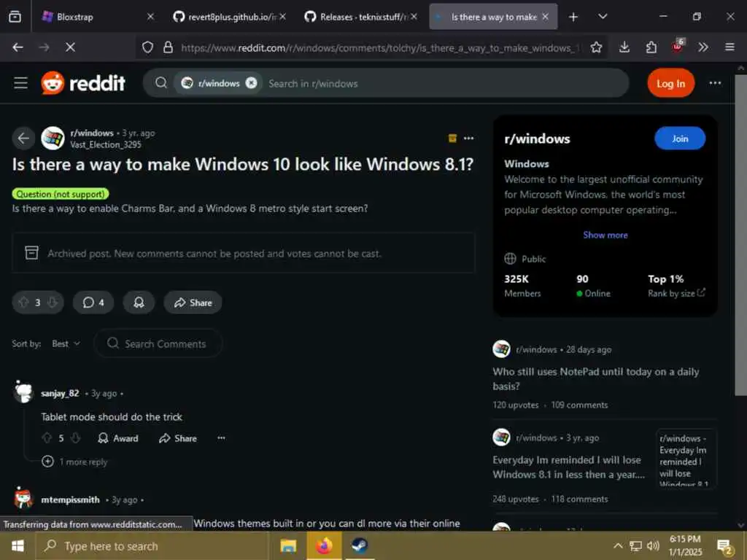Image resolution: width=747 pixels, height=560 pixels.
Task: Open Firefox View icon in the tab bar
Action: [x=15, y=17]
